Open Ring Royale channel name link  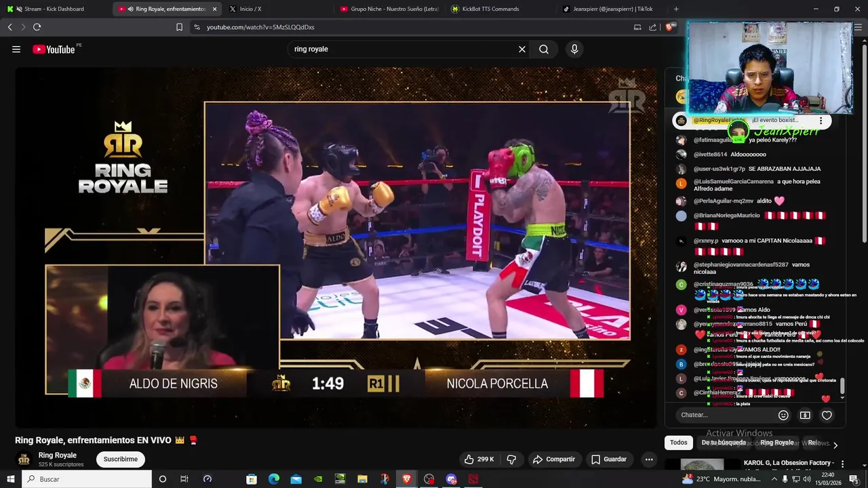(58, 455)
